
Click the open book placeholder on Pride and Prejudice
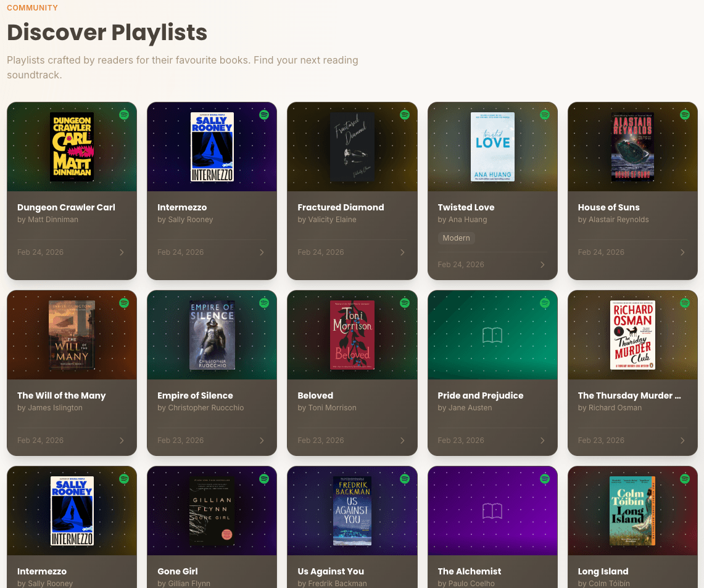click(492, 335)
